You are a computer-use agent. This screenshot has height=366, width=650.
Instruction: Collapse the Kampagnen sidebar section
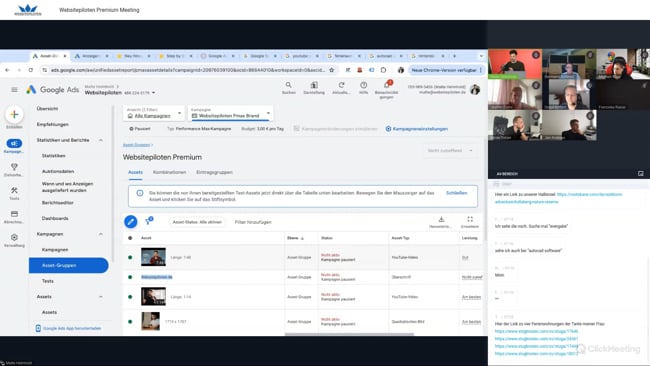(x=101, y=234)
